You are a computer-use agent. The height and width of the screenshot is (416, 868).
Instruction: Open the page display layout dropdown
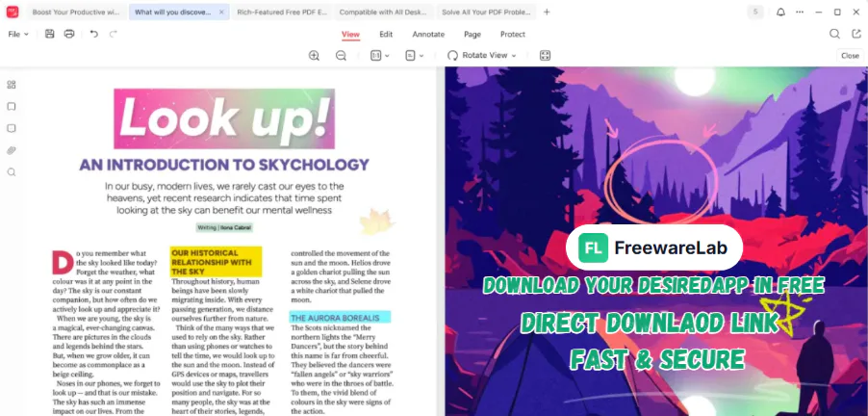click(x=414, y=56)
